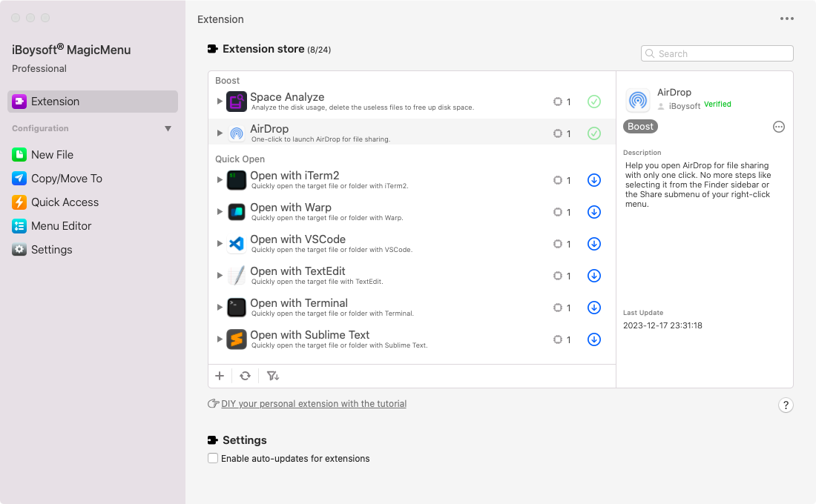Screen dimensions: 816x504
Task: Select the New File sidebar icon
Action: pos(18,154)
